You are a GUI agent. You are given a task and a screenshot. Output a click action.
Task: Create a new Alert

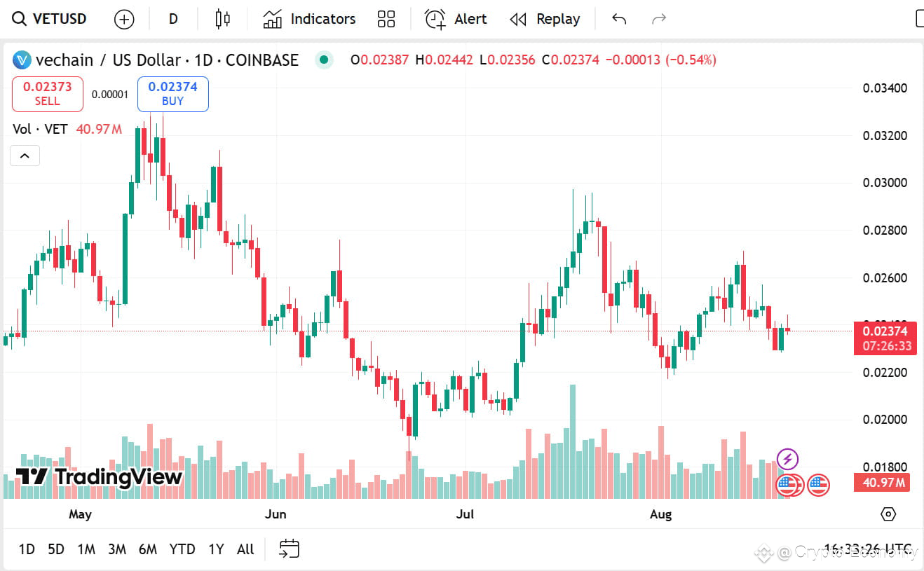456,19
